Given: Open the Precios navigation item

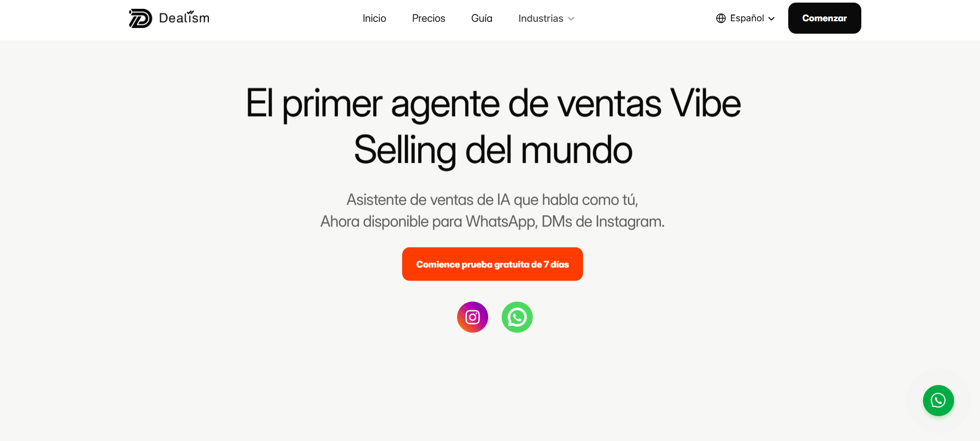Looking at the screenshot, I should click(429, 18).
